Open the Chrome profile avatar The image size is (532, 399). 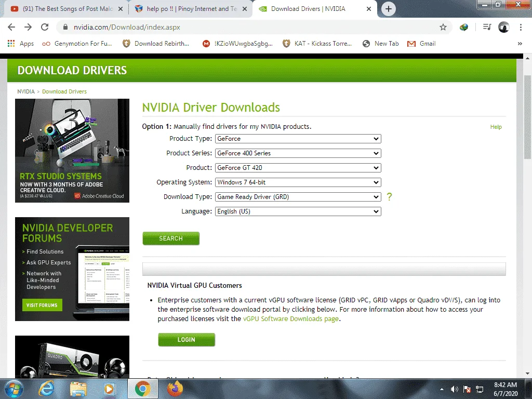(x=504, y=27)
